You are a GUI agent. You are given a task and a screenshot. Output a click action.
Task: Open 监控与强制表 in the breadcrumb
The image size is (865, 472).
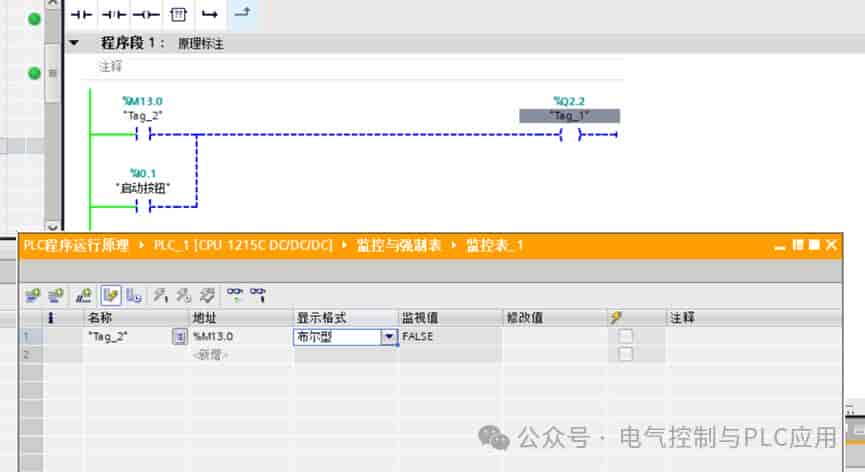coord(399,245)
